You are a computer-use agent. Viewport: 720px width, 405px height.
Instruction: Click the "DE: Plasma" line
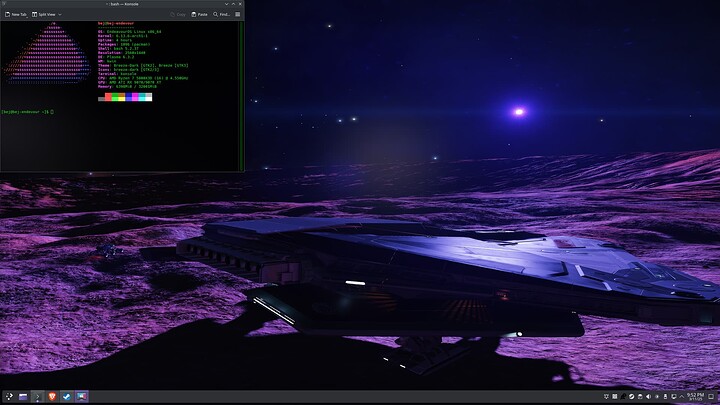tap(116, 57)
